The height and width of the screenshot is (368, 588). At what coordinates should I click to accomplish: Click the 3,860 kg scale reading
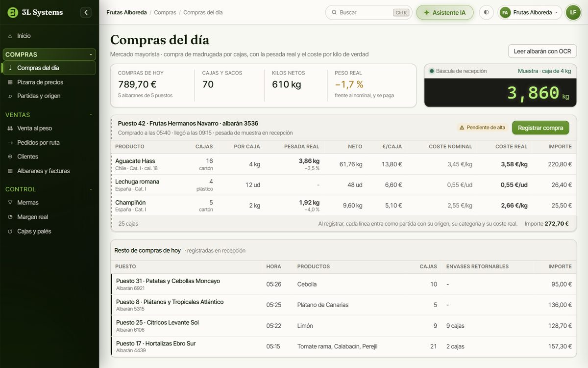tap(538, 93)
